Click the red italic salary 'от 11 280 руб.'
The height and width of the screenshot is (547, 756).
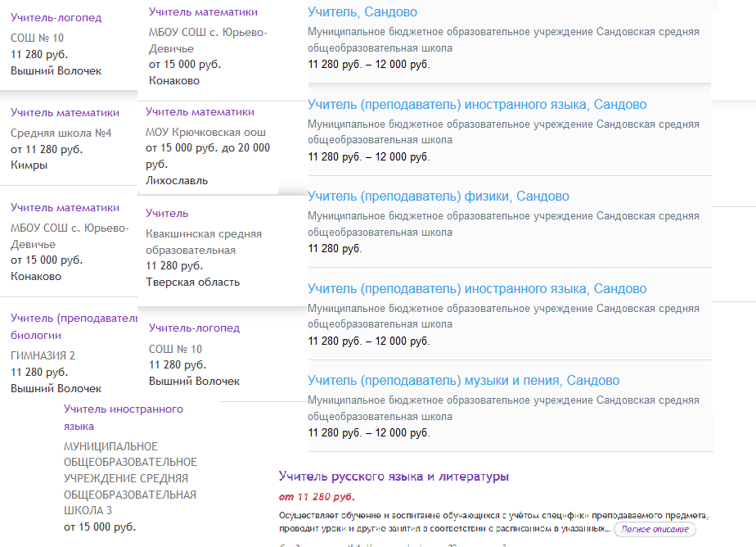317,496
